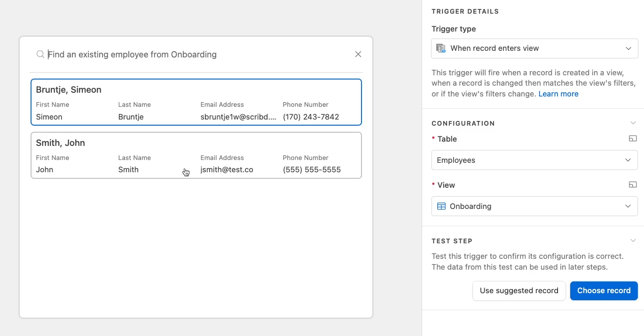
Task: Click last name value Smith
Action: (128, 170)
